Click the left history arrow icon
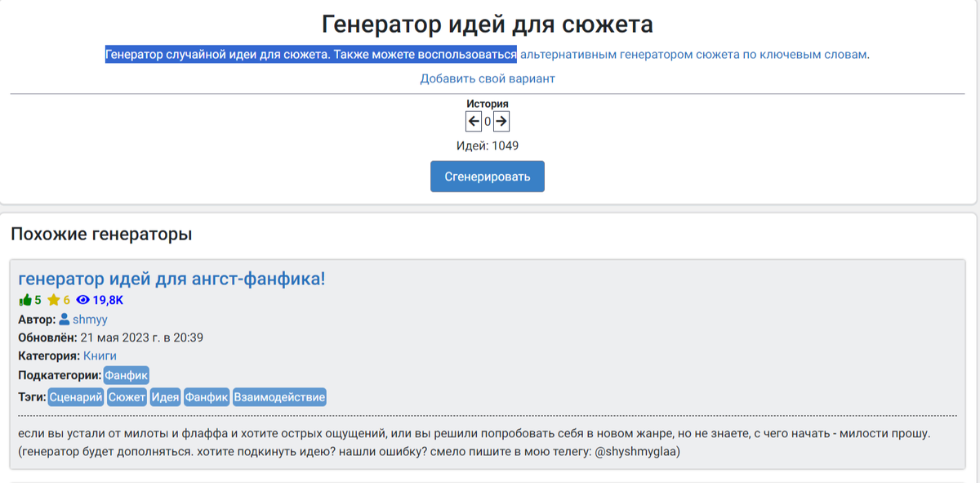The image size is (980, 483). (x=474, y=121)
